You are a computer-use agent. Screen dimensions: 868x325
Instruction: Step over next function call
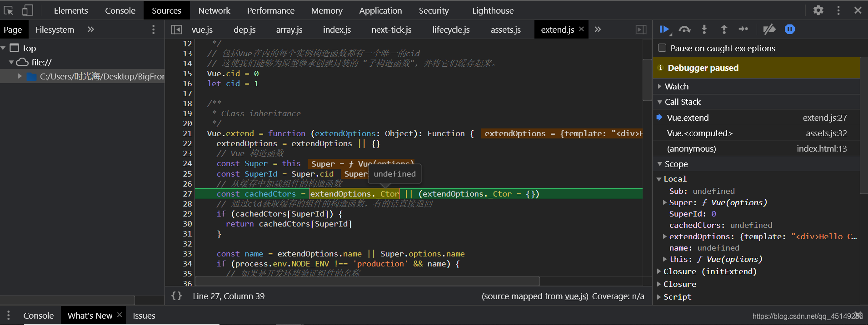tap(684, 30)
